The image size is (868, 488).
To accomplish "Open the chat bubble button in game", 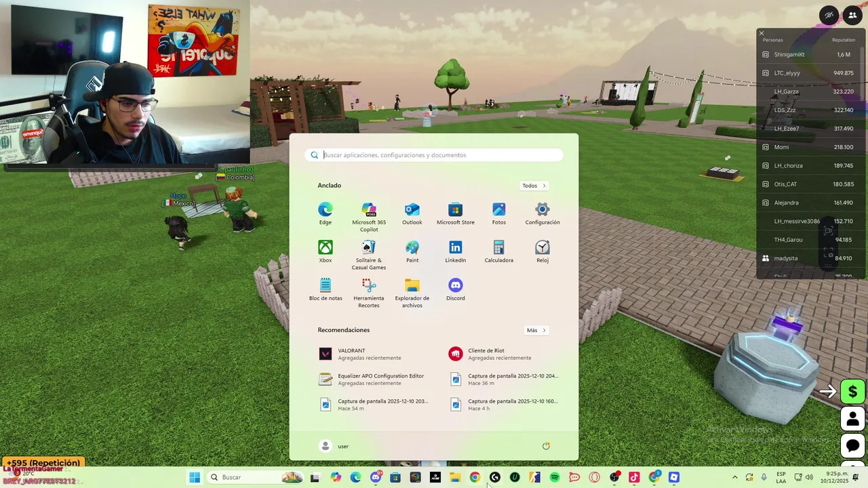I will click(x=852, y=446).
